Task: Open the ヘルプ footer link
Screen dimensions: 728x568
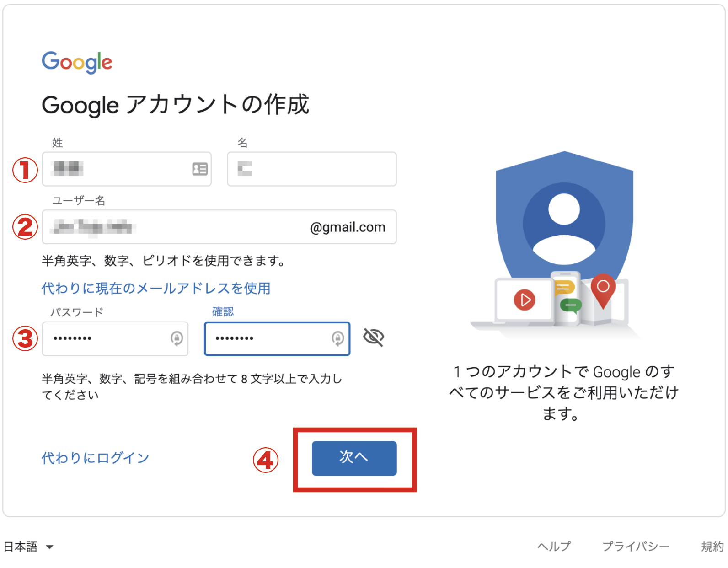Action: pos(554,547)
